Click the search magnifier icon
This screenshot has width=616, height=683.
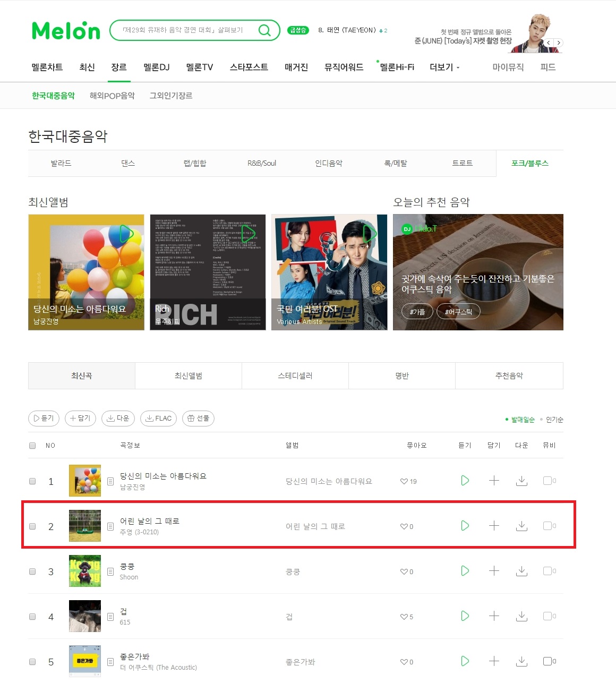click(264, 30)
